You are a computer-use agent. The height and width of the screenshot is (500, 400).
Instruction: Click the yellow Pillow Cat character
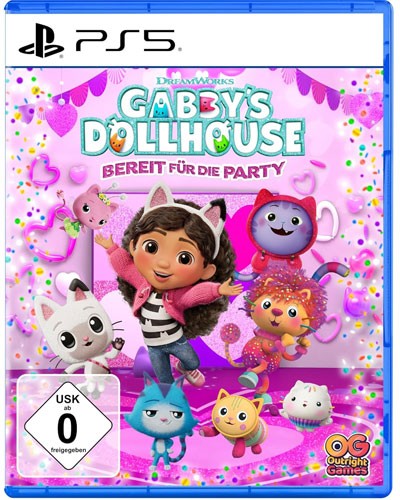(x=236, y=422)
